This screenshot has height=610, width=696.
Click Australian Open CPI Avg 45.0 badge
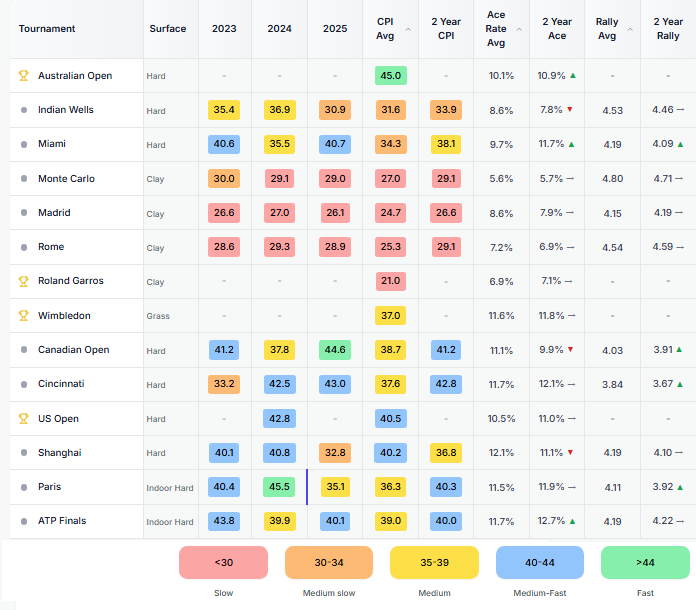[391, 75]
